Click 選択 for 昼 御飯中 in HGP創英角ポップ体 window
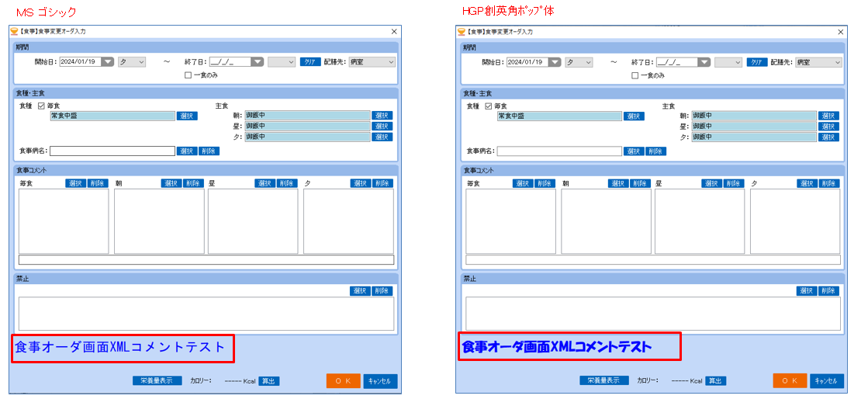This screenshot has height=406, width=868. [829, 126]
